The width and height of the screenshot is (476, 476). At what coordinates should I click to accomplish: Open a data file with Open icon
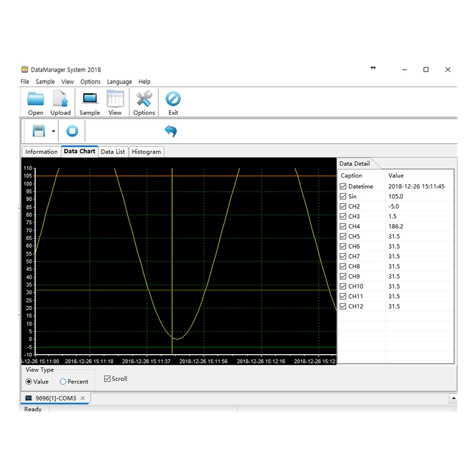coord(36,100)
